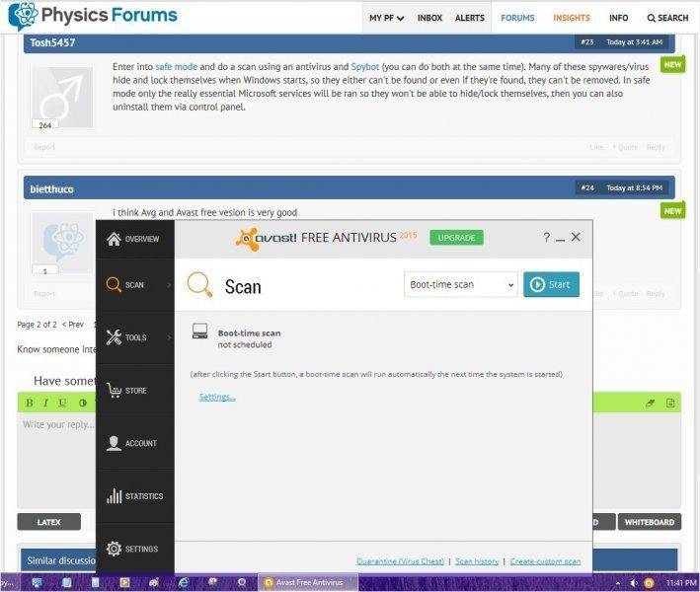Image resolution: width=700 pixels, height=592 pixels.
Task: Click Bold in the forum reply editor
Action: [29, 403]
